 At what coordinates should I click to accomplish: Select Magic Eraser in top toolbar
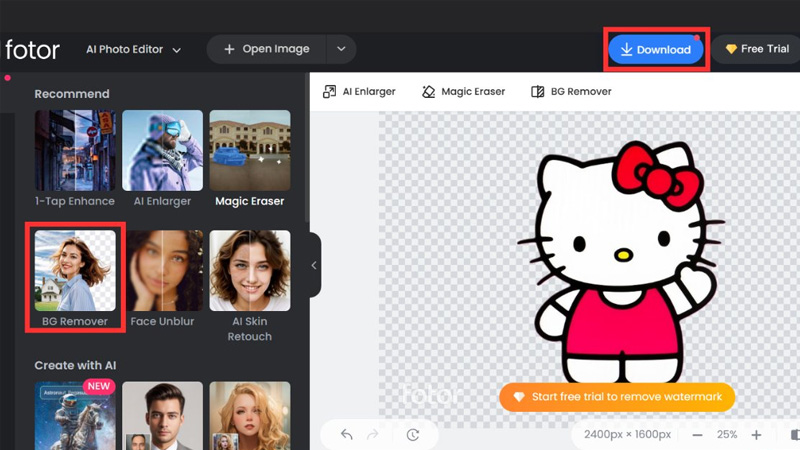(x=463, y=91)
